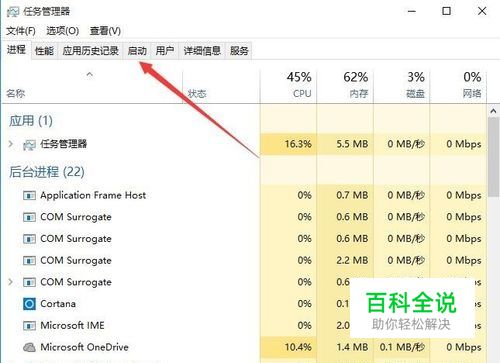The height and width of the screenshot is (363, 500).
Task: Click the 2.2 MB memory value
Action: click(352, 260)
